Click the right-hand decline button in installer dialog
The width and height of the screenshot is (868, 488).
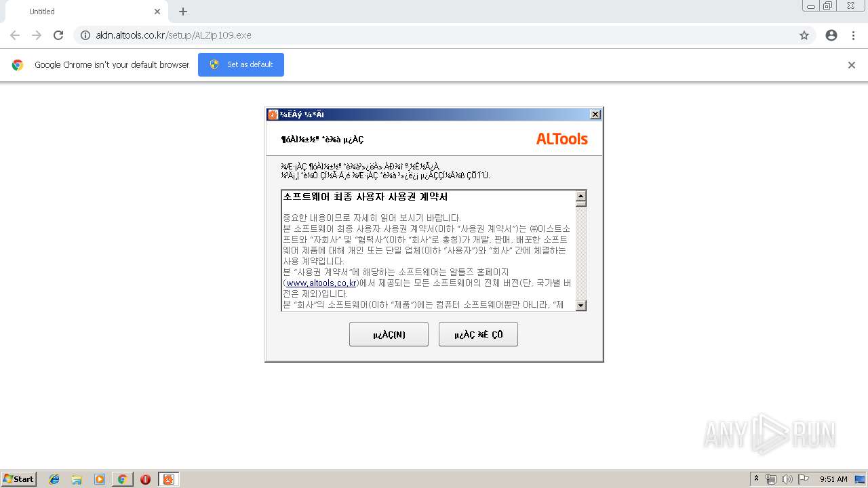(478, 334)
